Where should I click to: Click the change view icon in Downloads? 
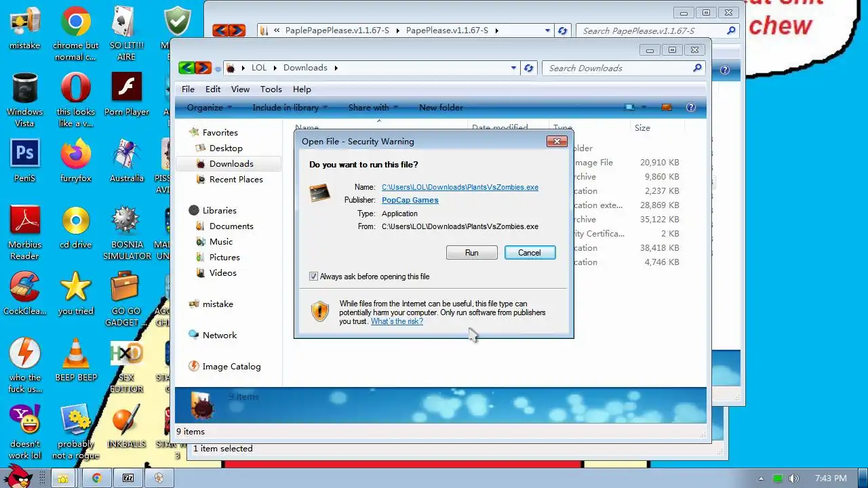(x=630, y=107)
